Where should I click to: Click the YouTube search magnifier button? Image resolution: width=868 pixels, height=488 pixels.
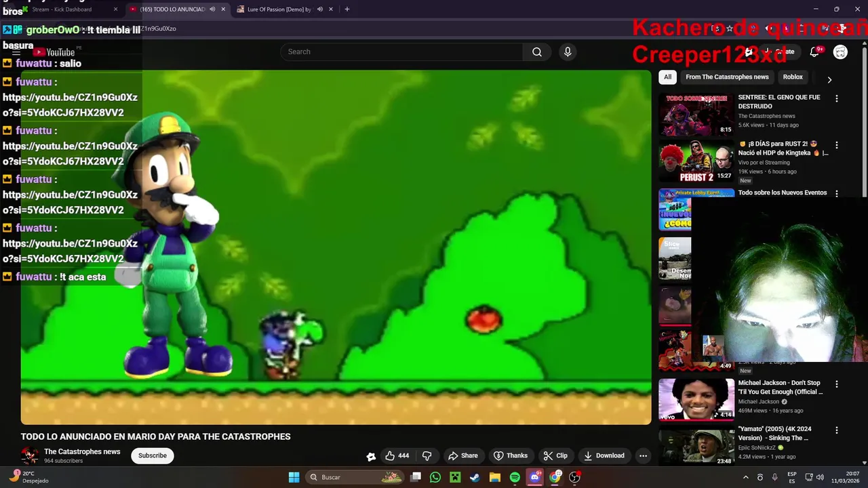(536, 52)
